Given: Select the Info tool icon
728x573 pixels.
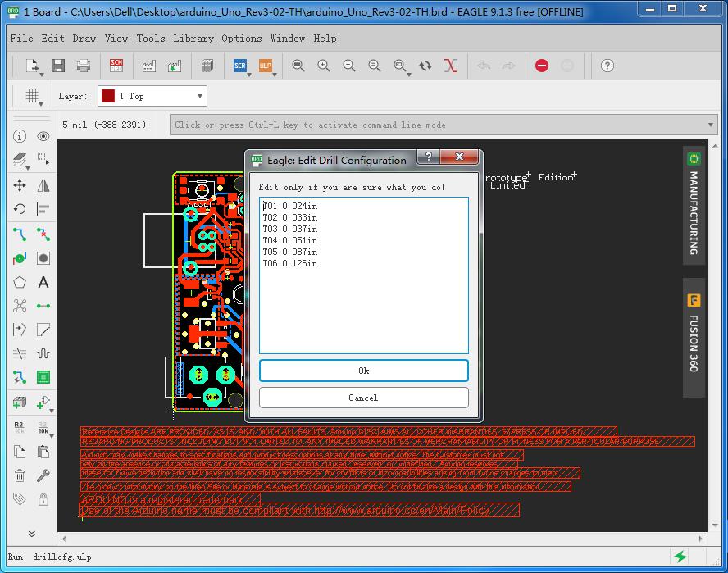Looking at the screenshot, I should pyautogui.click(x=20, y=136).
